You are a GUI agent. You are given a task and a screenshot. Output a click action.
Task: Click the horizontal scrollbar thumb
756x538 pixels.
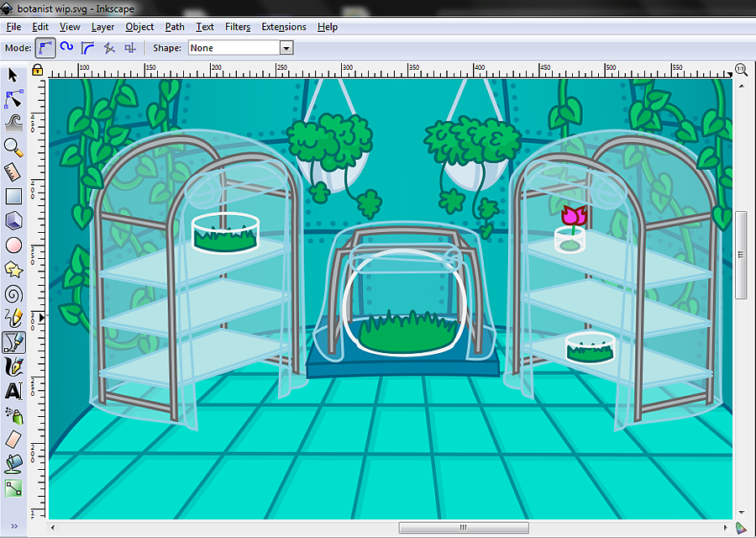464,527
